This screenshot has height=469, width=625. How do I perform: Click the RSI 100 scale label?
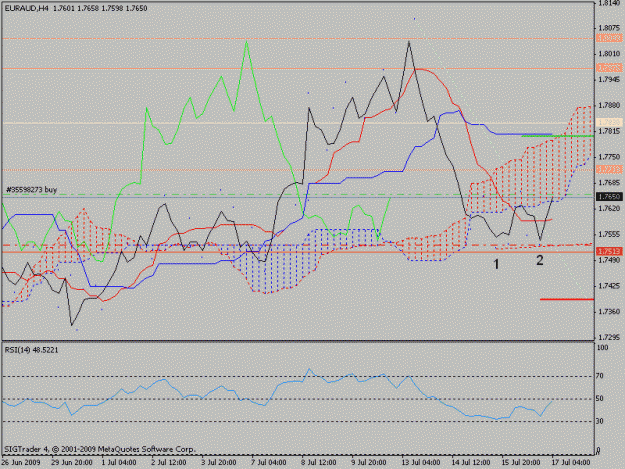(602, 347)
